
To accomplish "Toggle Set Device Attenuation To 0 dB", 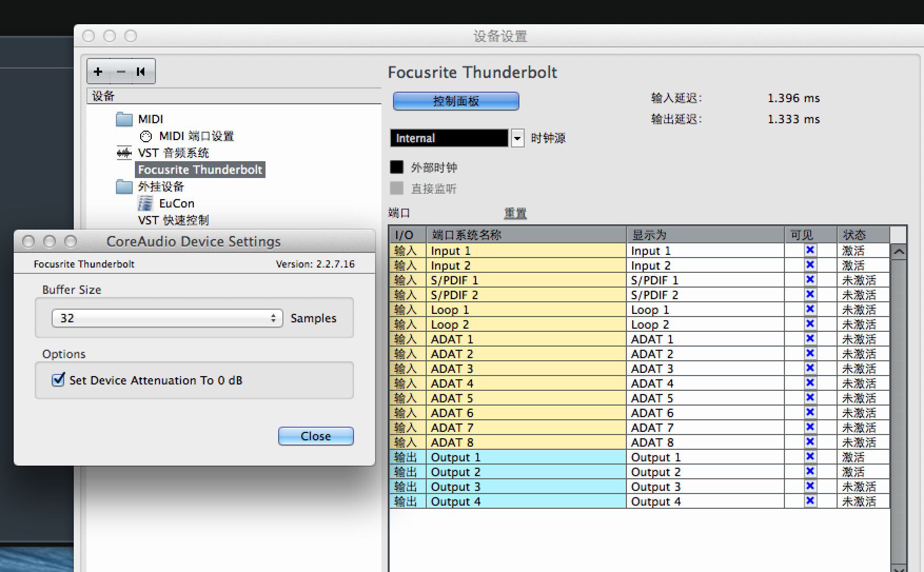I will [58, 380].
